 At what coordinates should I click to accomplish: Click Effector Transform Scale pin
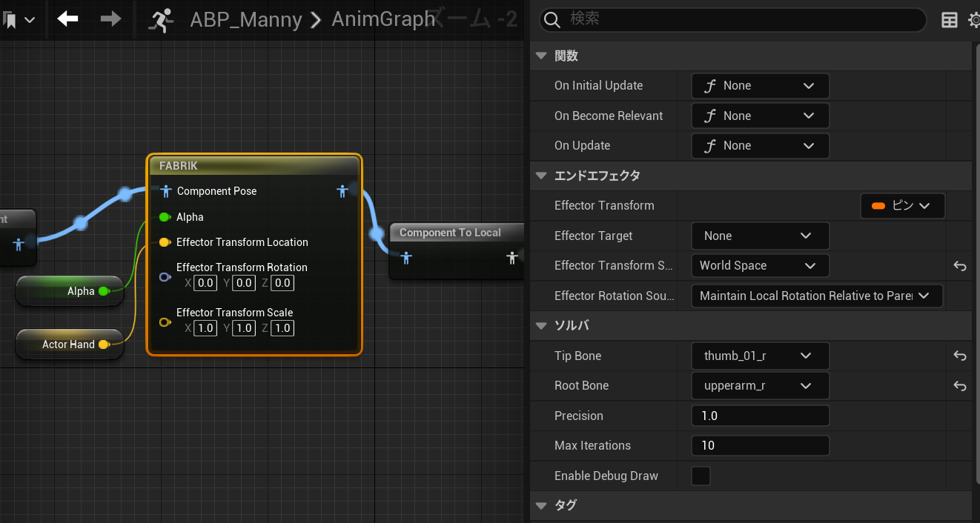pyautogui.click(x=165, y=322)
